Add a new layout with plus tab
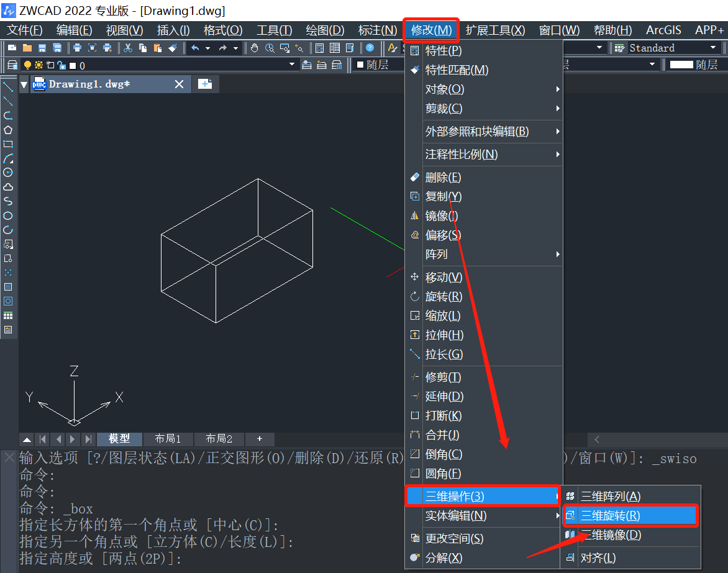This screenshot has width=728, height=573. tap(260, 438)
